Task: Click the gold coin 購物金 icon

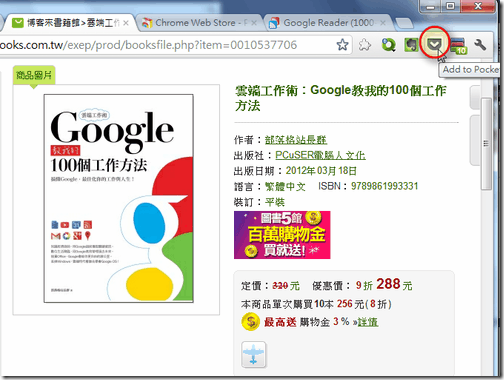Action: (x=250, y=322)
